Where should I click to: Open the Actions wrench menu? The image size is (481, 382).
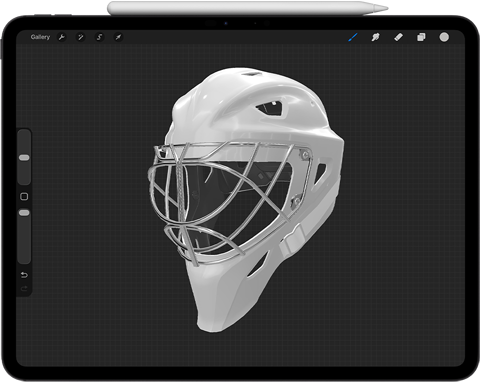click(x=61, y=37)
